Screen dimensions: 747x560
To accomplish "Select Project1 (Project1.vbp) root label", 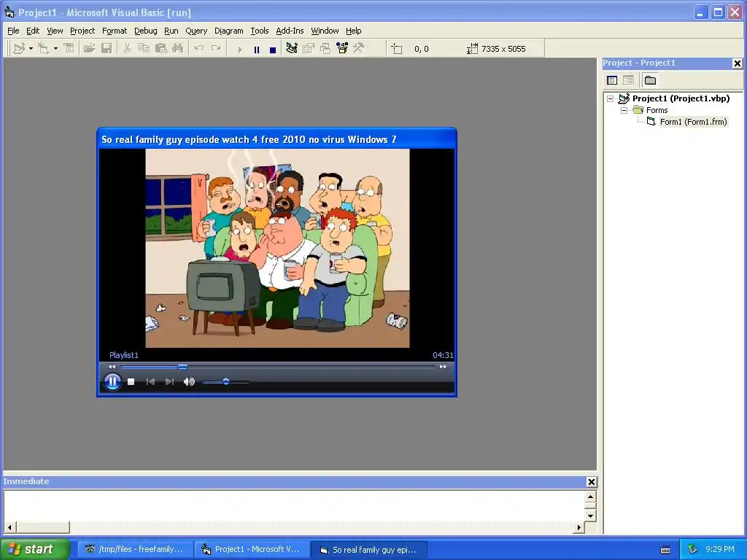I will (681, 98).
